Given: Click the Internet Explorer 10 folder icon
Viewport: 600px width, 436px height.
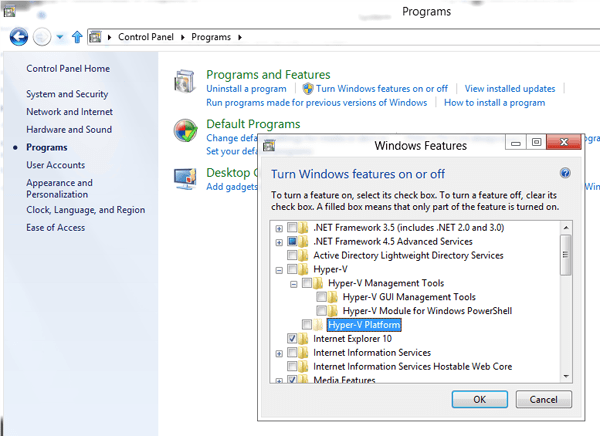Looking at the screenshot, I should coord(303,338).
